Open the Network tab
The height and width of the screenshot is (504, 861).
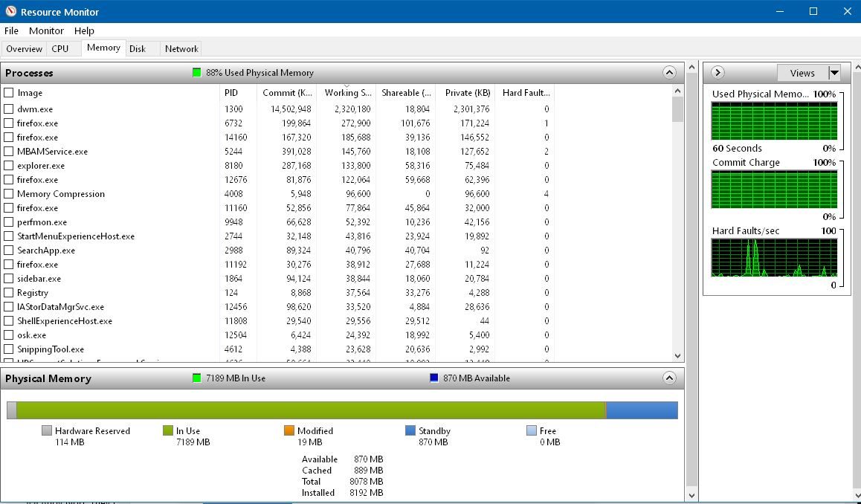[x=181, y=48]
